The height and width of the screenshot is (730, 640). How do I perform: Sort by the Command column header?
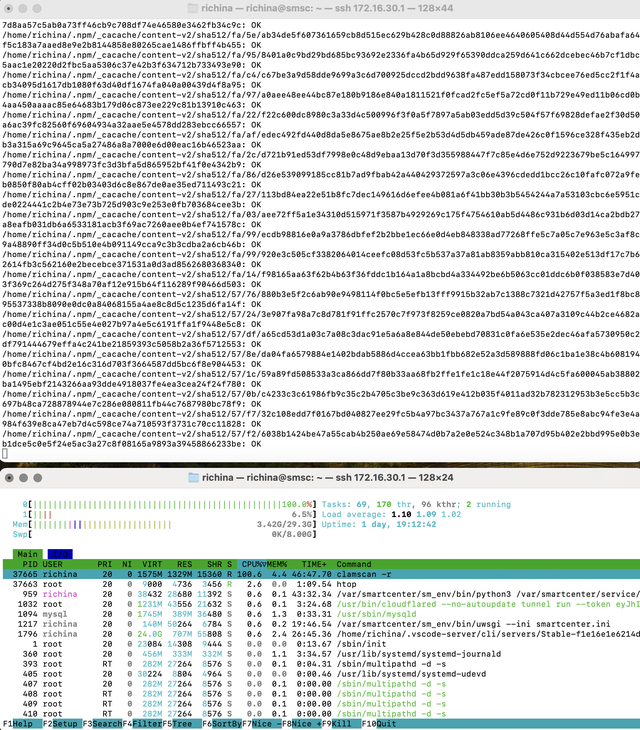point(354,564)
